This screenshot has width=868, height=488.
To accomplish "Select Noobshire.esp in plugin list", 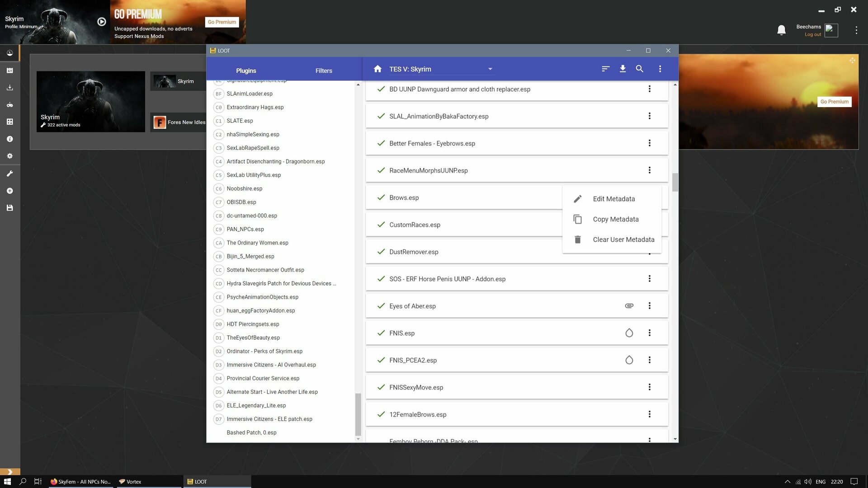I will point(244,188).
